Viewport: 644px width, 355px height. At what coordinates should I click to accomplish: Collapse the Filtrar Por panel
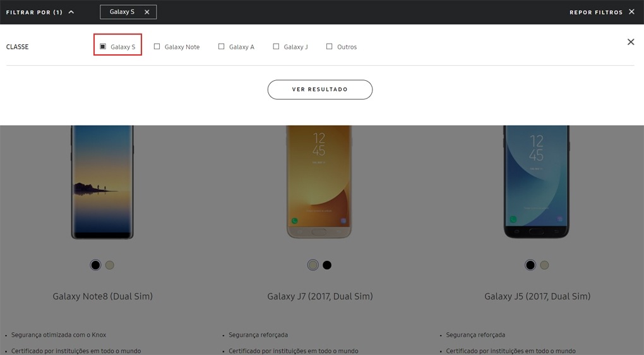coord(40,13)
